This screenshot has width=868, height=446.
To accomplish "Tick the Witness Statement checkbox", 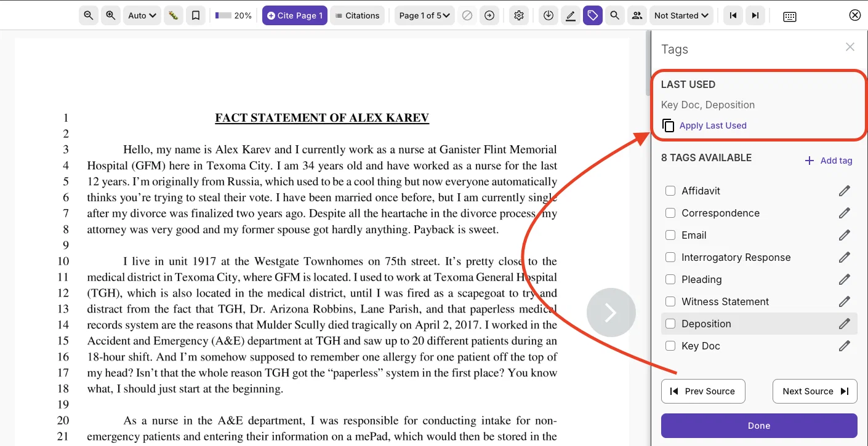I will tap(670, 301).
